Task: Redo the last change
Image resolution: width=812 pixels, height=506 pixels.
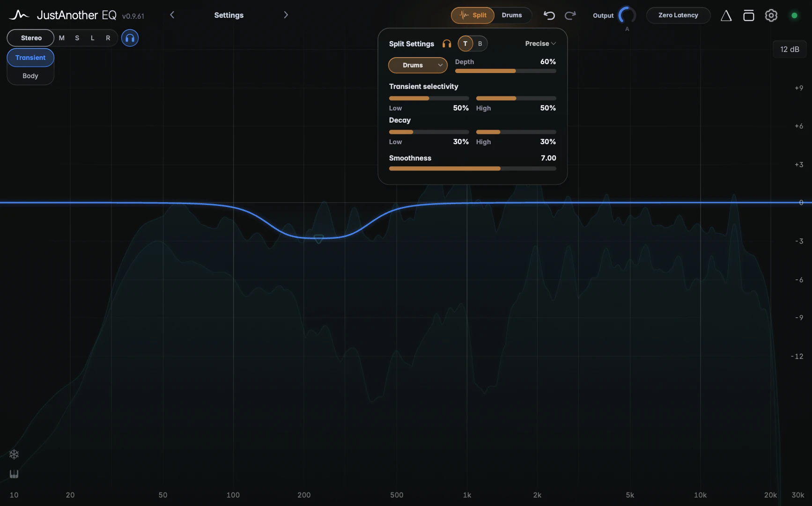Action: tap(570, 15)
